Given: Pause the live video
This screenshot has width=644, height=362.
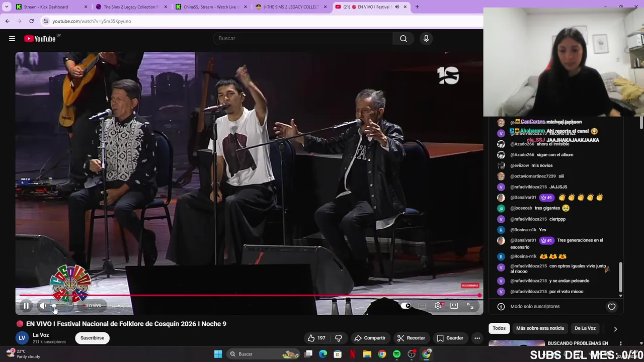Looking at the screenshot, I should pyautogui.click(x=26, y=306).
